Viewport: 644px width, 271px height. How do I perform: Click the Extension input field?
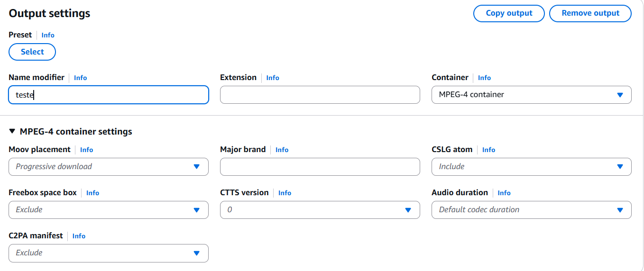click(320, 95)
